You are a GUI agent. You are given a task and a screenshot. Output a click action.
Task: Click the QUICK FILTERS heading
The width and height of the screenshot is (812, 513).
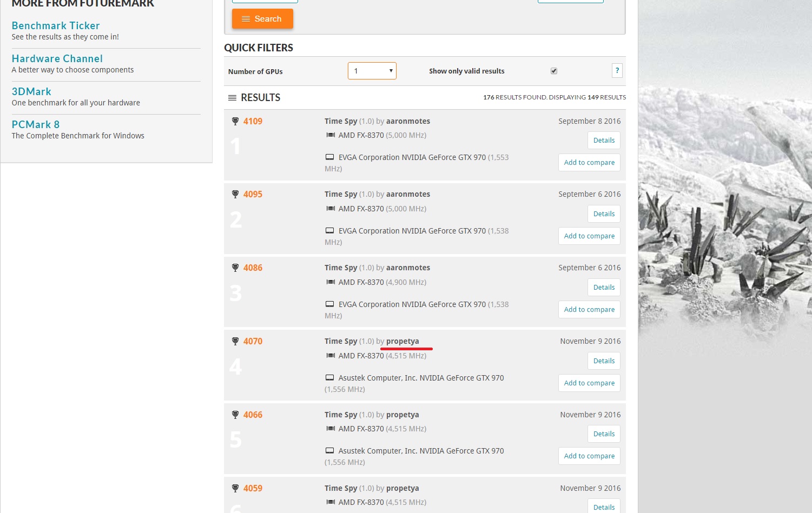259,48
